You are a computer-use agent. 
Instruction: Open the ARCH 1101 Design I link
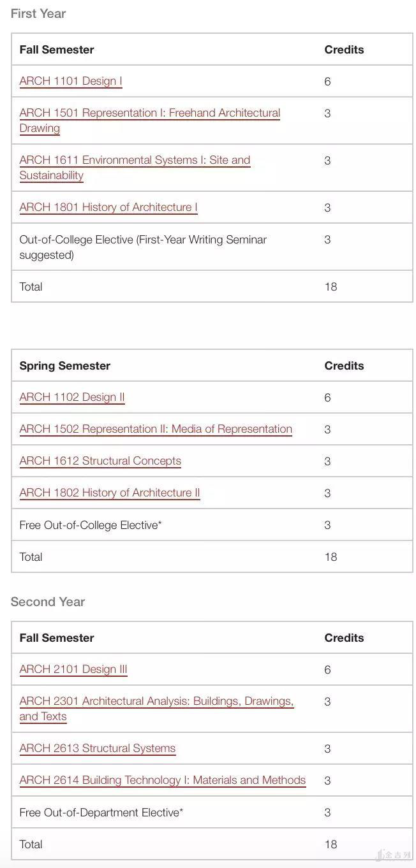[x=71, y=81]
